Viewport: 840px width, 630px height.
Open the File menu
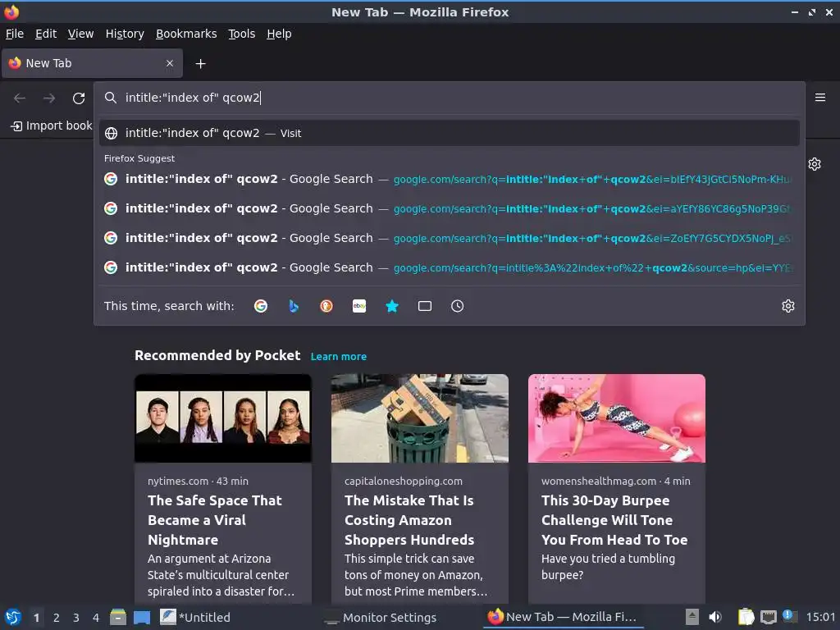click(x=15, y=34)
